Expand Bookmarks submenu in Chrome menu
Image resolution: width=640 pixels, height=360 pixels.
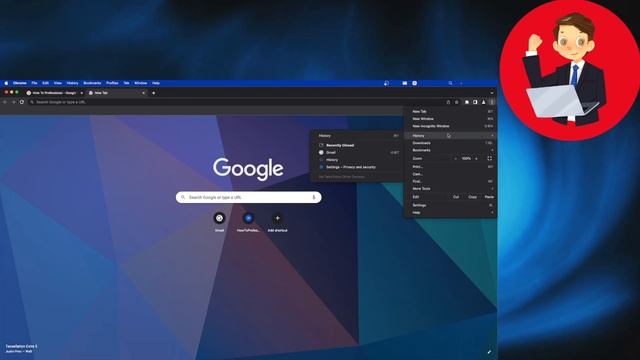[x=451, y=150]
